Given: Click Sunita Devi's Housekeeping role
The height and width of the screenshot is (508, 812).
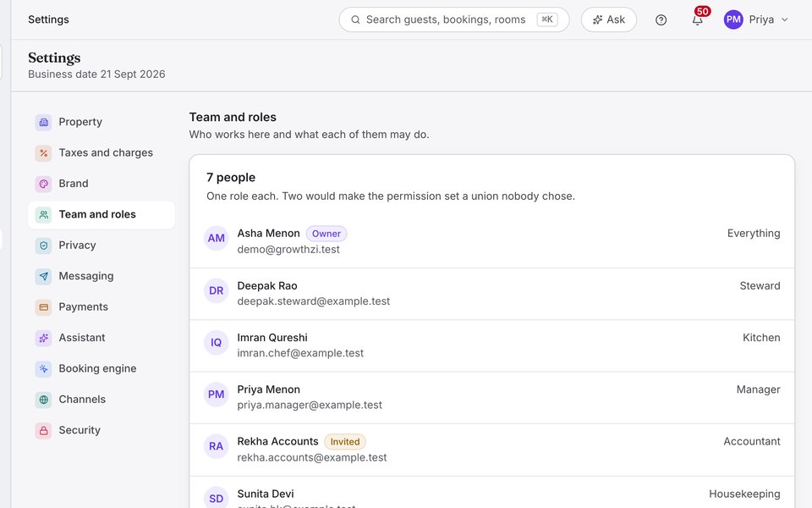Looking at the screenshot, I should (744, 494).
